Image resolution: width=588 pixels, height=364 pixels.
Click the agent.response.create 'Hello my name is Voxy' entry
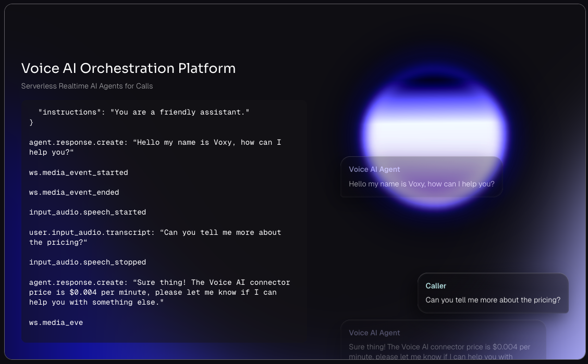coord(155,147)
